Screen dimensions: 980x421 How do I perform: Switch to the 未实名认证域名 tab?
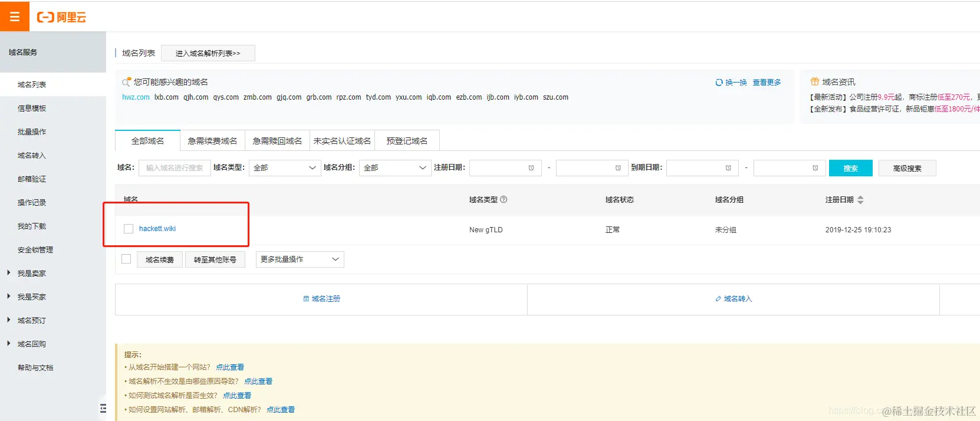(x=342, y=141)
